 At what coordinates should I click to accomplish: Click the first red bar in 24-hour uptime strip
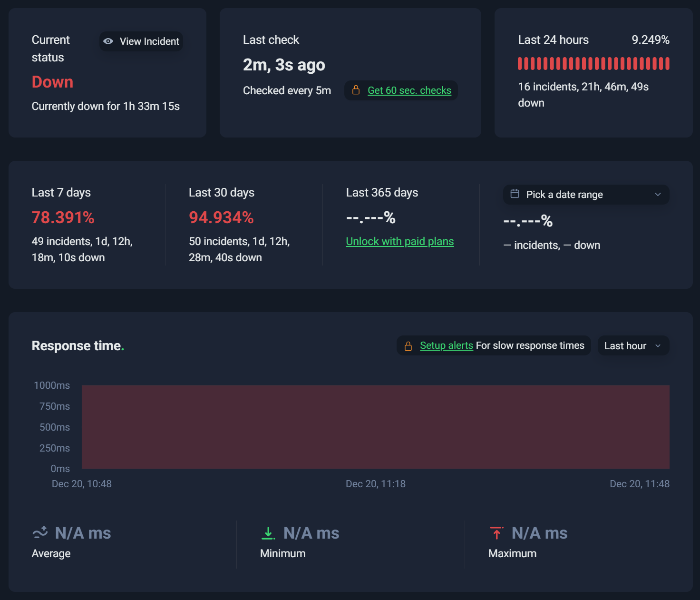[x=520, y=64]
